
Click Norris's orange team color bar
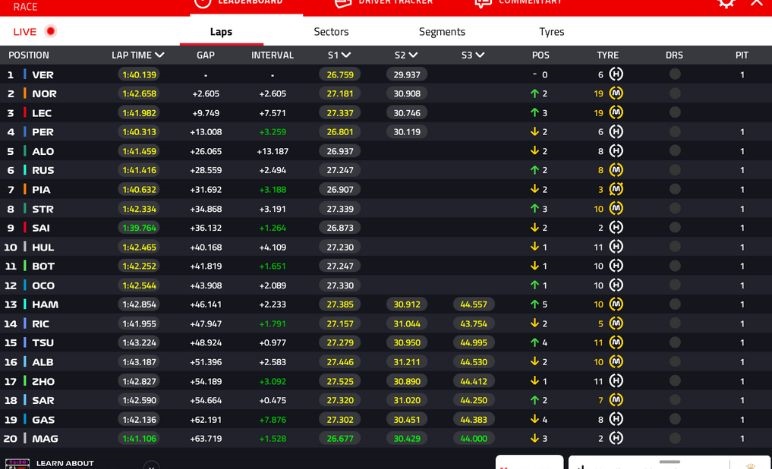pyautogui.click(x=24, y=94)
